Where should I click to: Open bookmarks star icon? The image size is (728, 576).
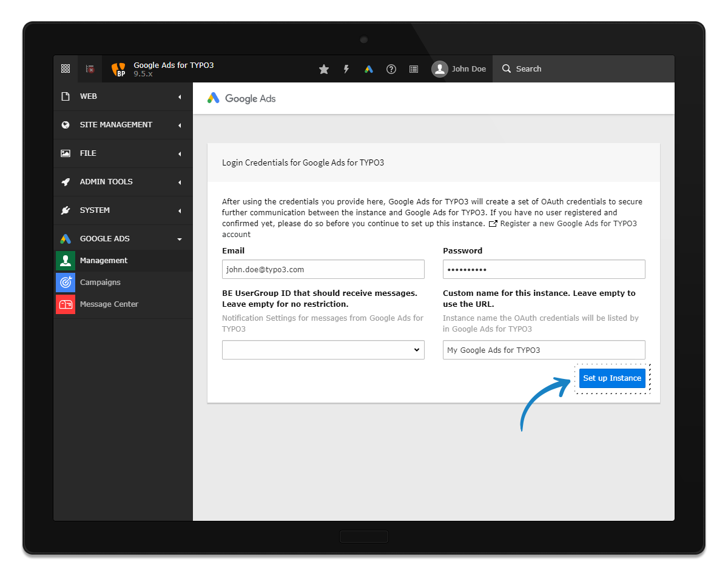click(324, 69)
